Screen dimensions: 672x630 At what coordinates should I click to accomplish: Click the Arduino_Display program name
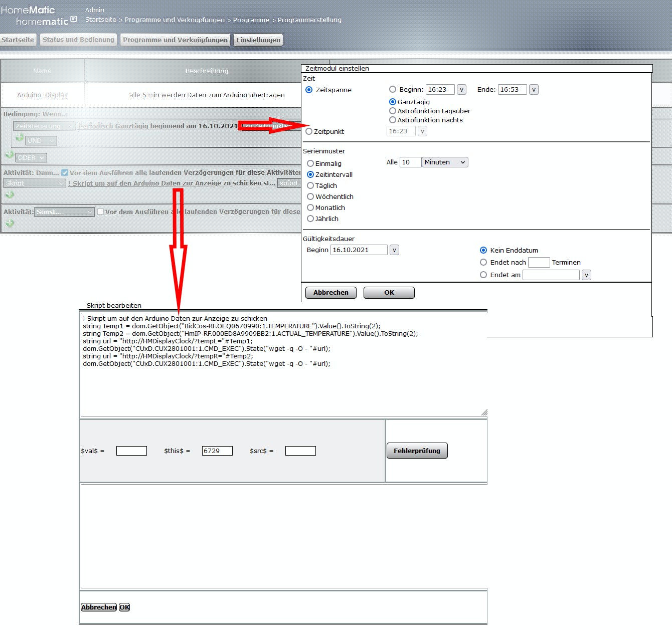43,95
